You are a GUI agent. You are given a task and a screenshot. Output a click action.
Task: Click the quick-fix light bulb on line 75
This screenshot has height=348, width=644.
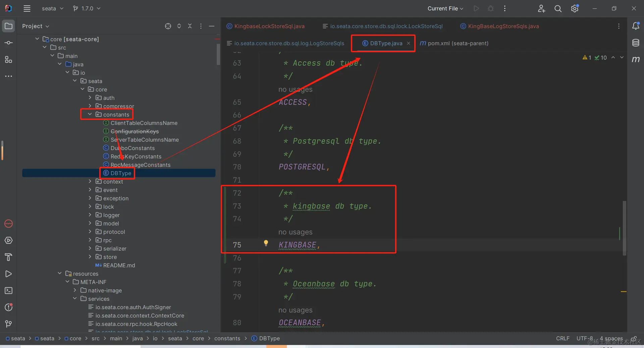click(x=266, y=243)
